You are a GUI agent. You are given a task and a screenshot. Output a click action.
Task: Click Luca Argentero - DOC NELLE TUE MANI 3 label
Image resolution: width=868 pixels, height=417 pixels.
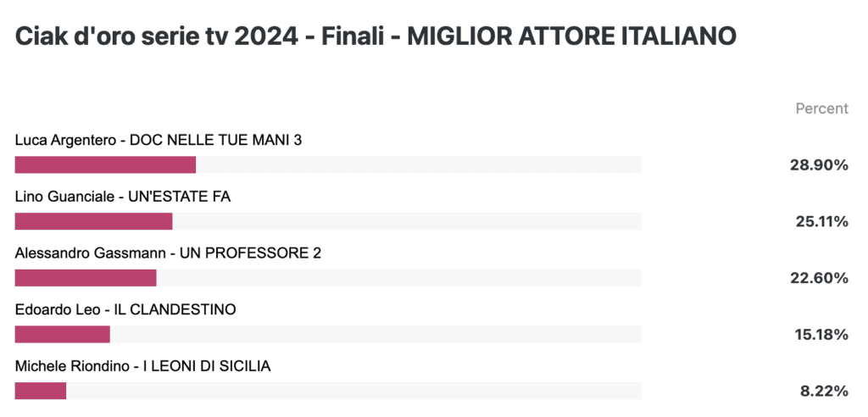159,141
